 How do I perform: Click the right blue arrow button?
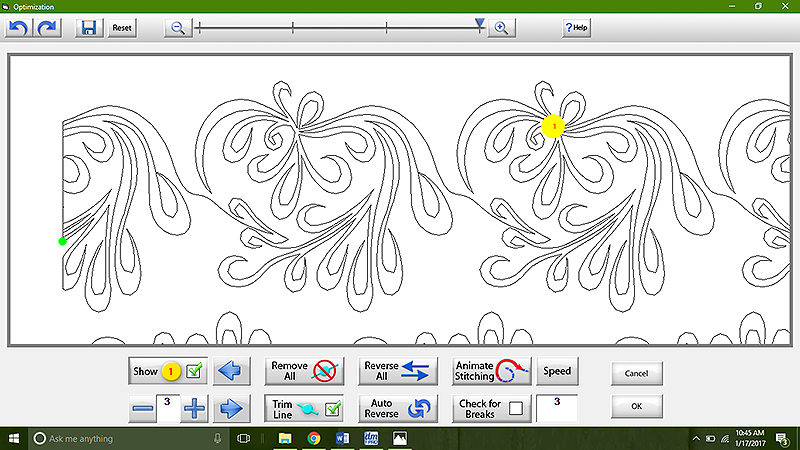coord(229,408)
